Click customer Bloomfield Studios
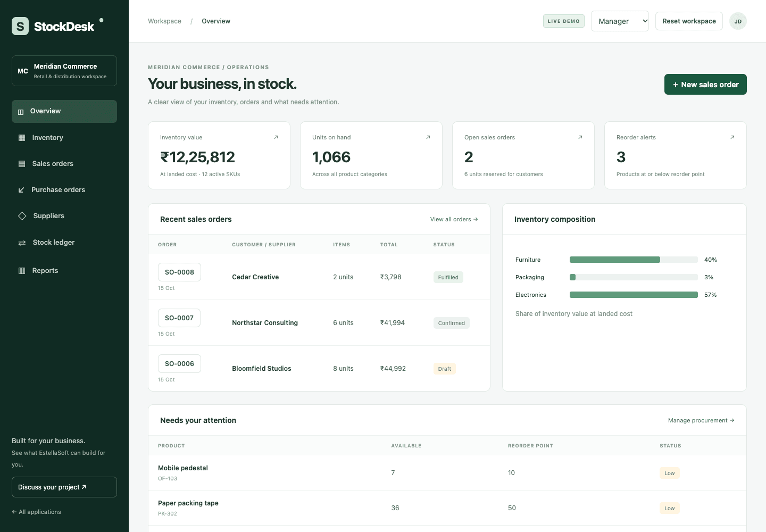 (262, 369)
